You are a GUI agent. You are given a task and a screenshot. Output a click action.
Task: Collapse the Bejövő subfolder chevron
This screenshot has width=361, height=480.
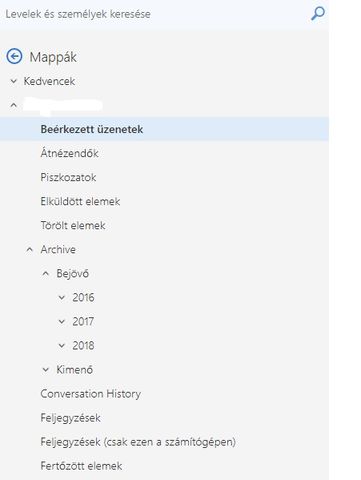pyautogui.click(x=46, y=273)
